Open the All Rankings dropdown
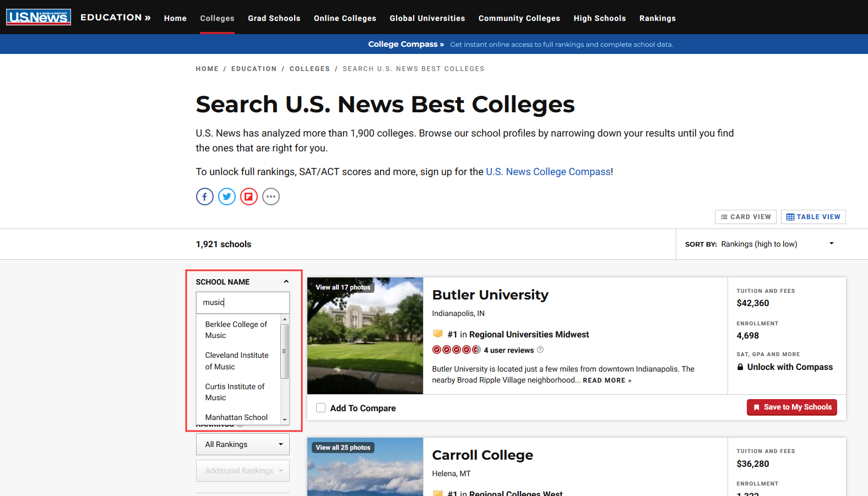This screenshot has width=868, height=496. pyautogui.click(x=243, y=444)
